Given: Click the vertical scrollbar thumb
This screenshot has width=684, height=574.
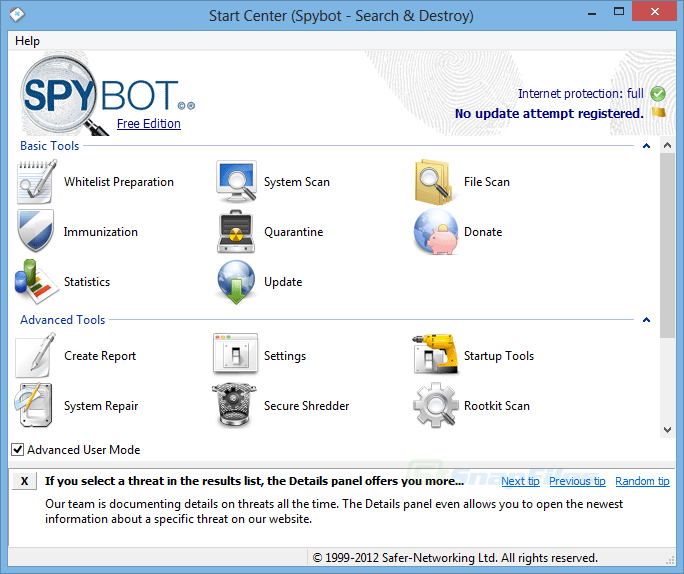Looking at the screenshot, I should point(667,245).
